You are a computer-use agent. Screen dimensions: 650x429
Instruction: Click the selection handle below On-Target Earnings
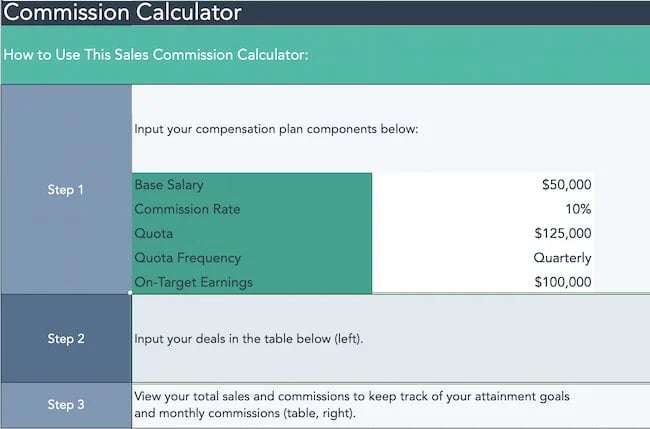tap(131, 294)
